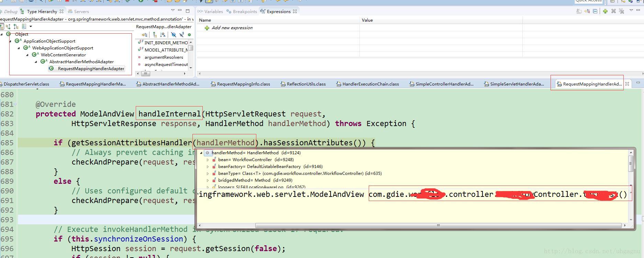Open previous type hierarchies history icon
644x258 pixels.
coord(24,26)
